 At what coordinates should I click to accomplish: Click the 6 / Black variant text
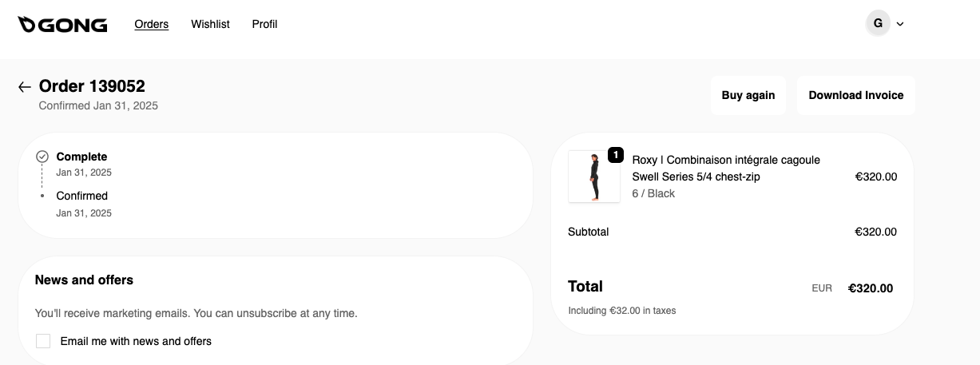(x=653, y=193)
